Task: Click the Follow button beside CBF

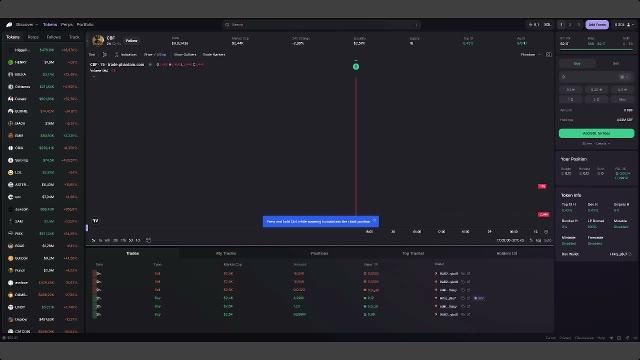Action: (131, 41)
